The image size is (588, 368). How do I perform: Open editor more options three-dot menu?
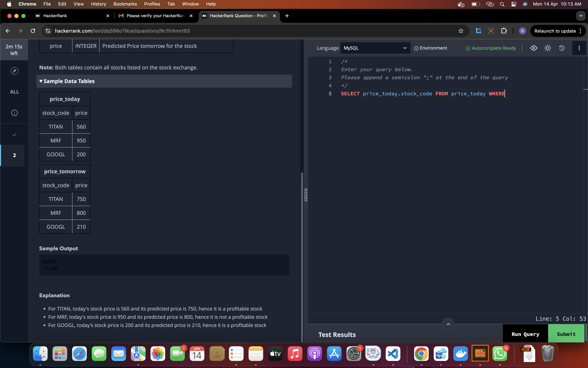(579, 48)
